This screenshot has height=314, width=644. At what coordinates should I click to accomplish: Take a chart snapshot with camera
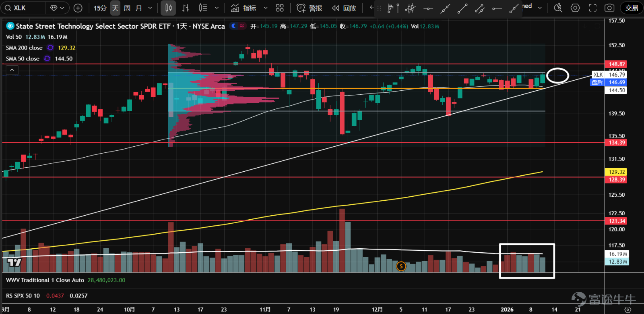(x=610, y=8)
